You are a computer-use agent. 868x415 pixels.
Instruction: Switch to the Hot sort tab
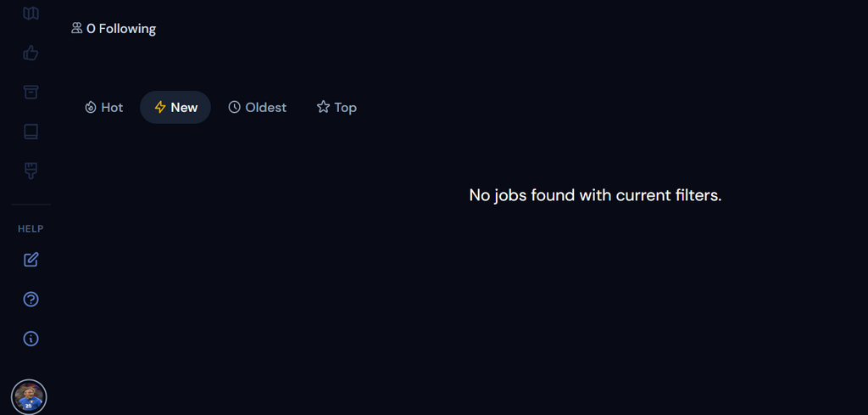point(103,108)
